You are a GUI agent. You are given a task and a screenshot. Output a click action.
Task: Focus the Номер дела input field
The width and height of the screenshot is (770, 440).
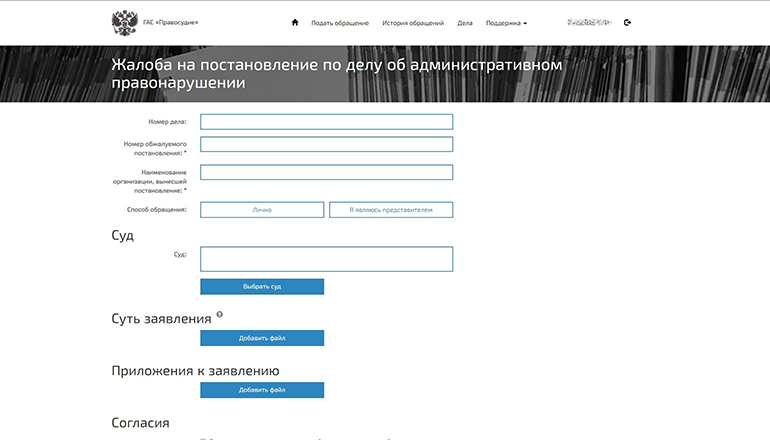(x=326, y=122)
